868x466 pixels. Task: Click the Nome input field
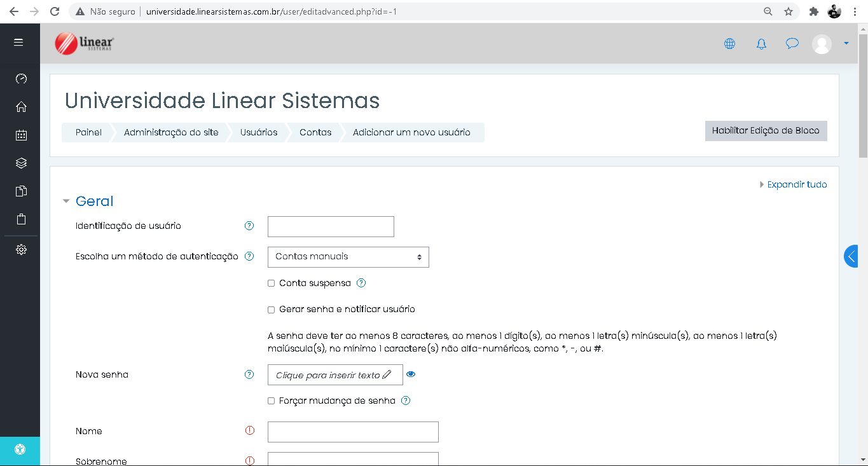(x=353, y=432)
